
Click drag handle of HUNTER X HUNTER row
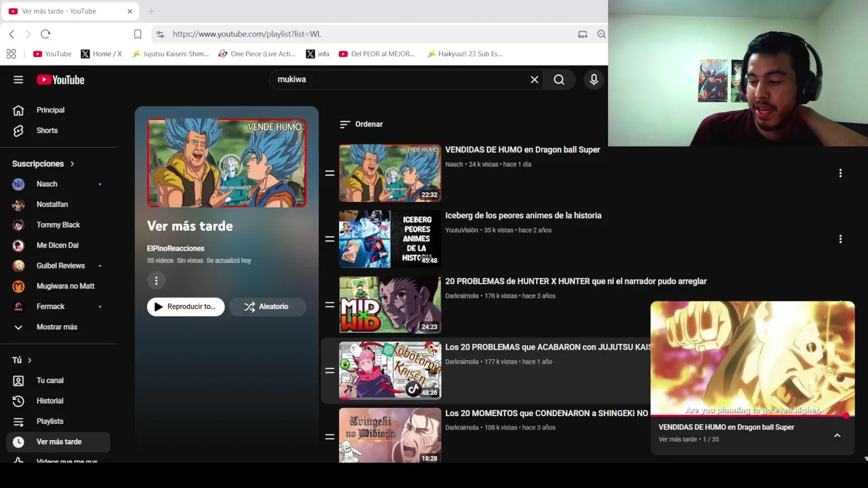tap(330, 305)
